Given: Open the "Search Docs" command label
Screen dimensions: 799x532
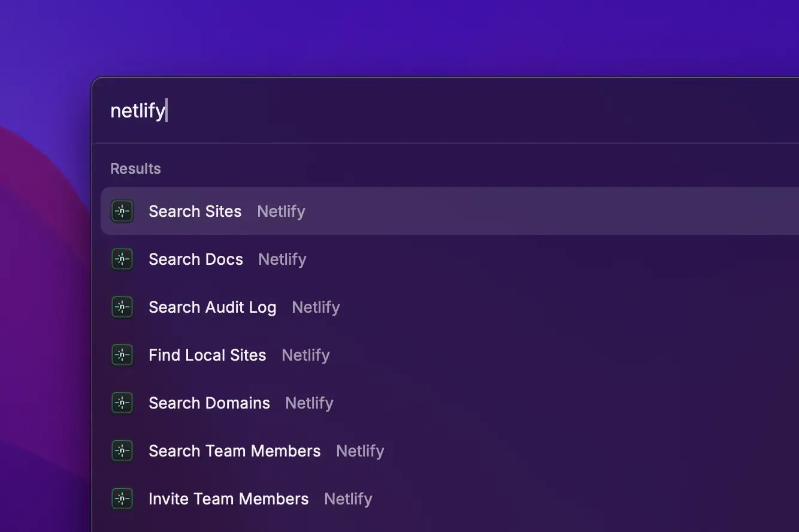Looking at the screenshot, I should click(196, 259).
